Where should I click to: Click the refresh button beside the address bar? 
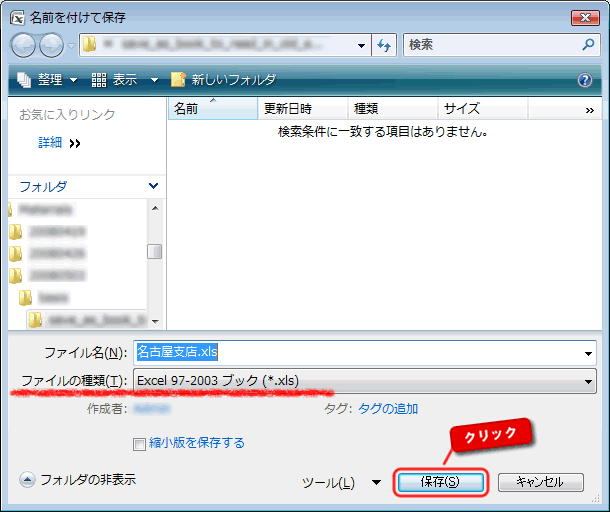[x=384, y=46]
